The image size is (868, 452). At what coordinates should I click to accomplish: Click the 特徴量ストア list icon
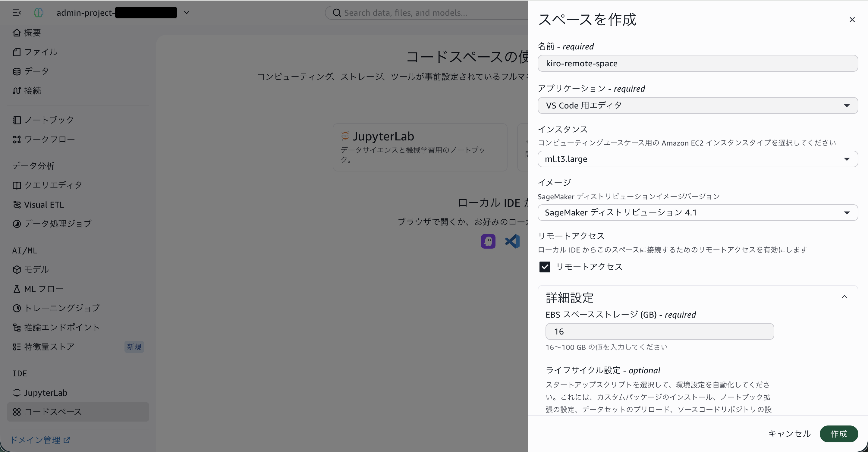tap(17, 347)
